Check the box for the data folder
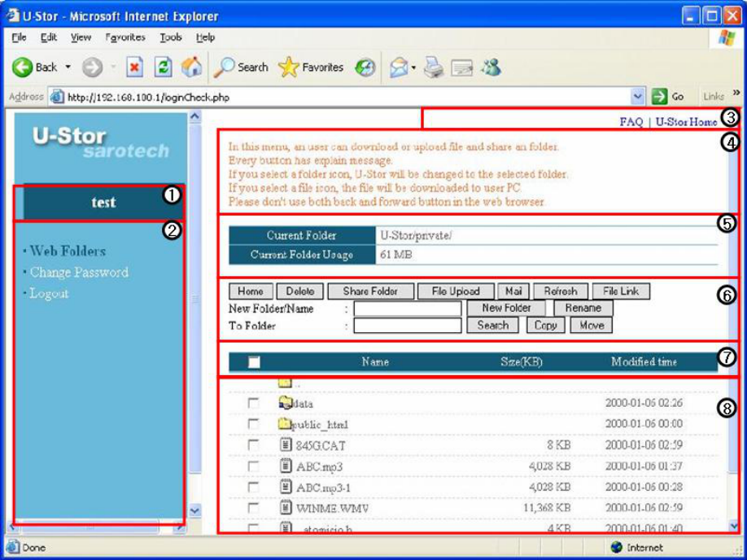This screenshot has height=560, width=747. (253, 404)
